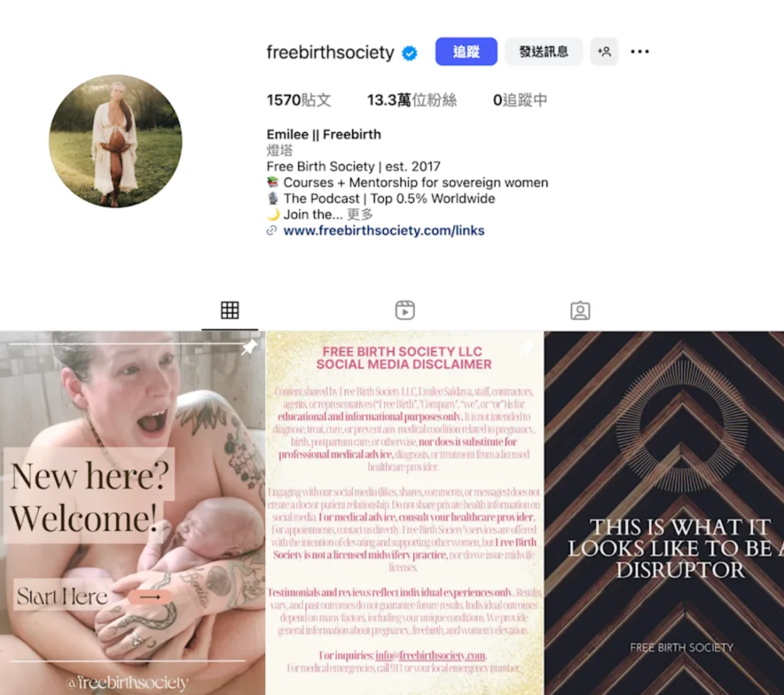Open the three-dot more options menu

pos(640,52)
